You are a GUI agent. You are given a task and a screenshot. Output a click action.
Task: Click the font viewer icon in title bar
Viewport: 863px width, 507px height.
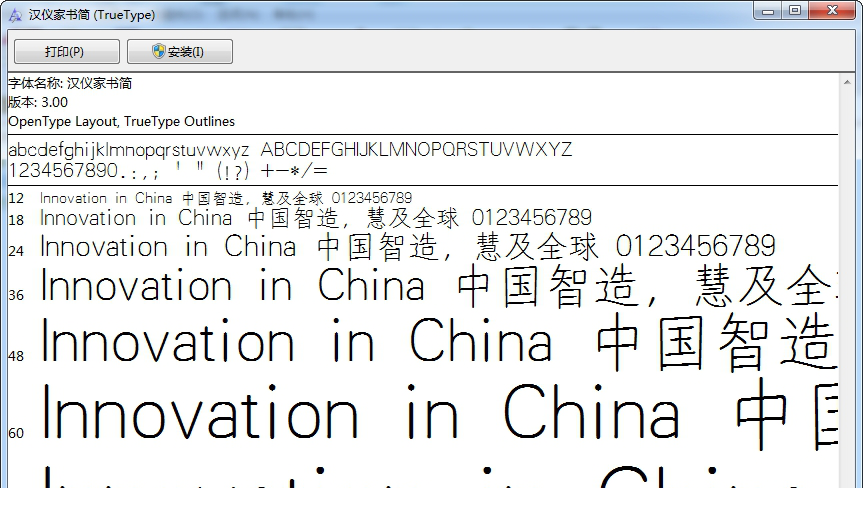tap(15, 15)
